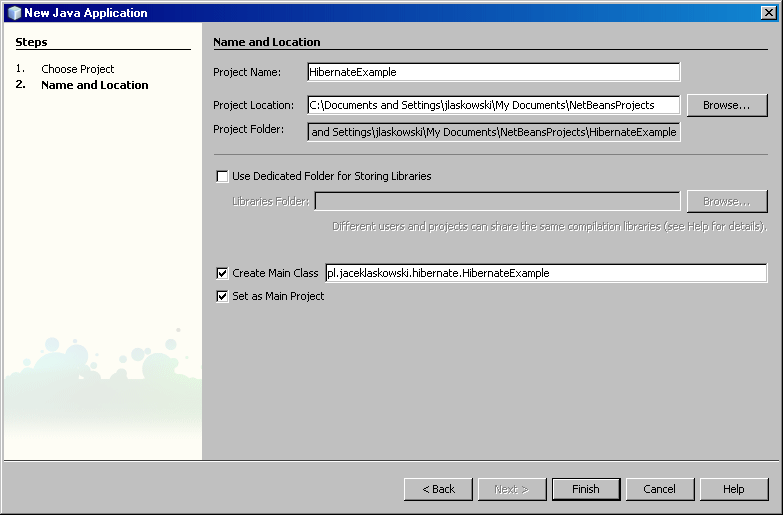Finish creating the project
The width and height of the screenshot is (783, 515).
coord(586,489)
